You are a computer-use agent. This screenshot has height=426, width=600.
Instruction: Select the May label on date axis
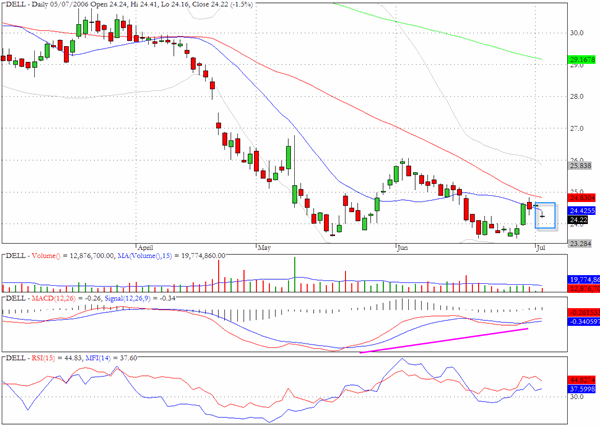pyautogui.click(x=264, y=248)
